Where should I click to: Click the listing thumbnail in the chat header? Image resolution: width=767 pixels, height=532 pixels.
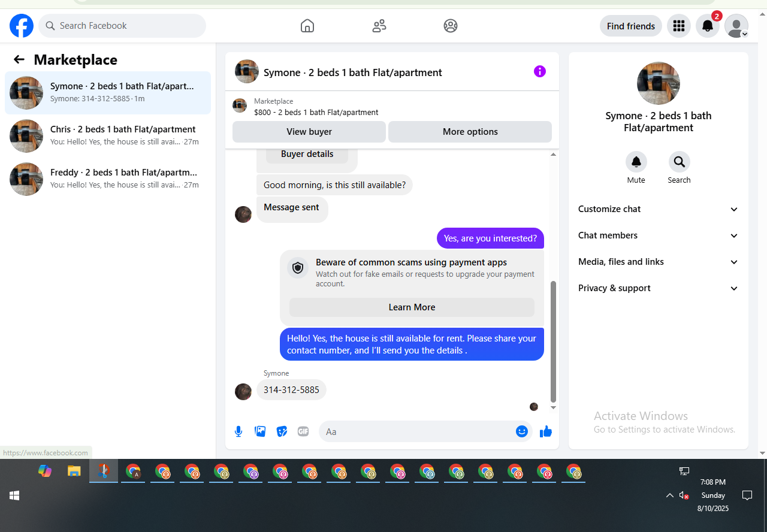[247, 71]
